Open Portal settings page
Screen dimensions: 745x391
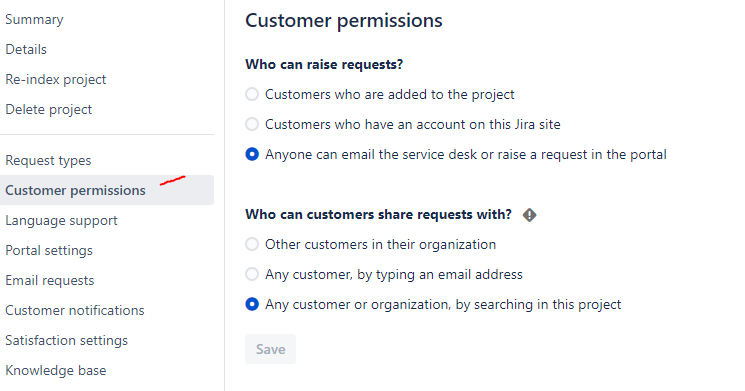[x=49, y=250]
